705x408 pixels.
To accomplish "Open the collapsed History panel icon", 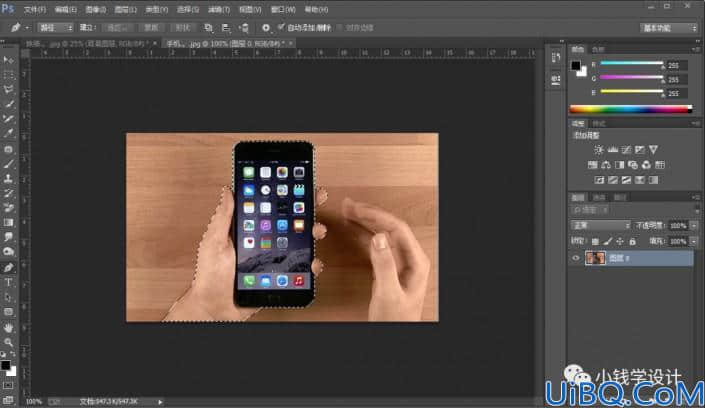I will [556, 58].
